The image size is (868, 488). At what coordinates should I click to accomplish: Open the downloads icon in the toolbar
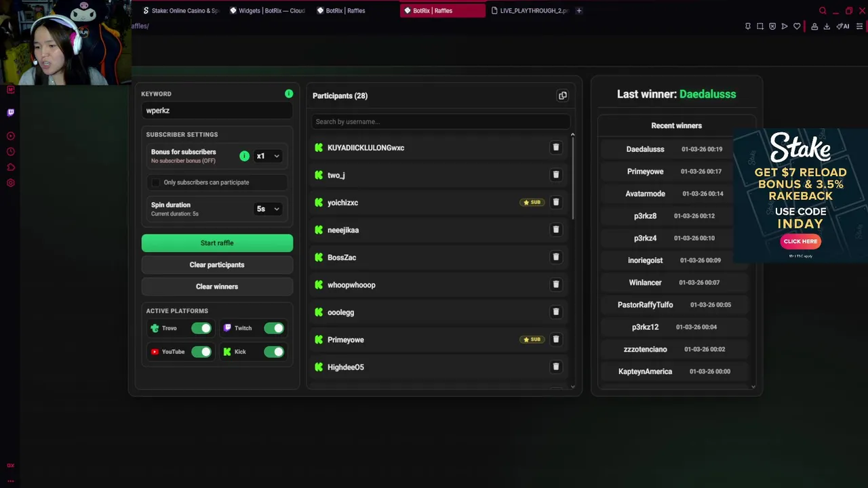tap(827, 26)
